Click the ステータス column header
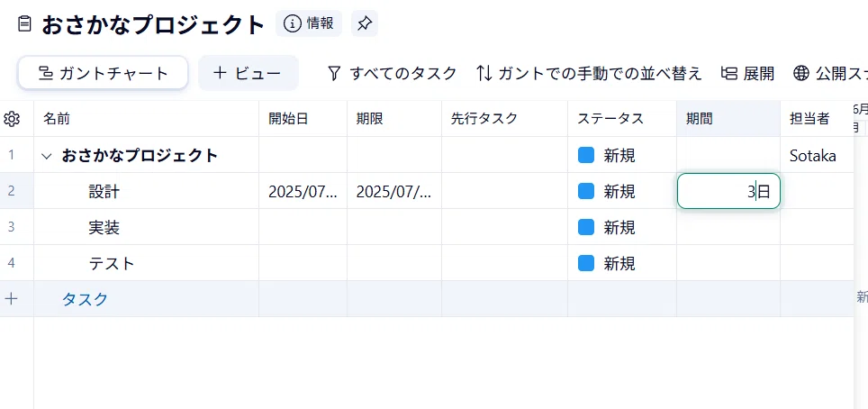This screenshot has width=868, height=409. point(621,119)
